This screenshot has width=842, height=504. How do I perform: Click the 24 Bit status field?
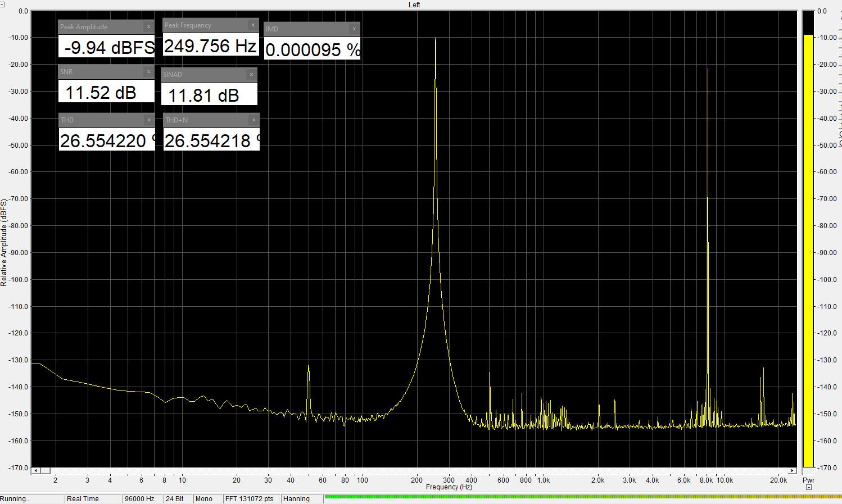click(178, 499)
